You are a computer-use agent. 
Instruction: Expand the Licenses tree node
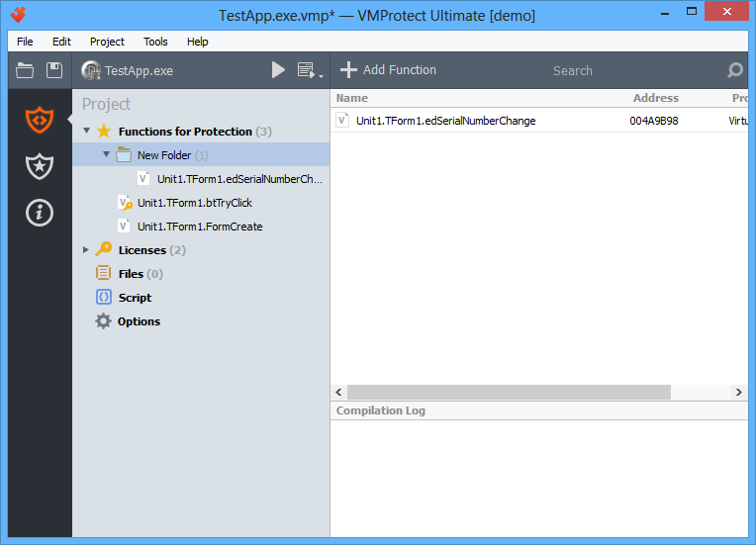(86, 250)
